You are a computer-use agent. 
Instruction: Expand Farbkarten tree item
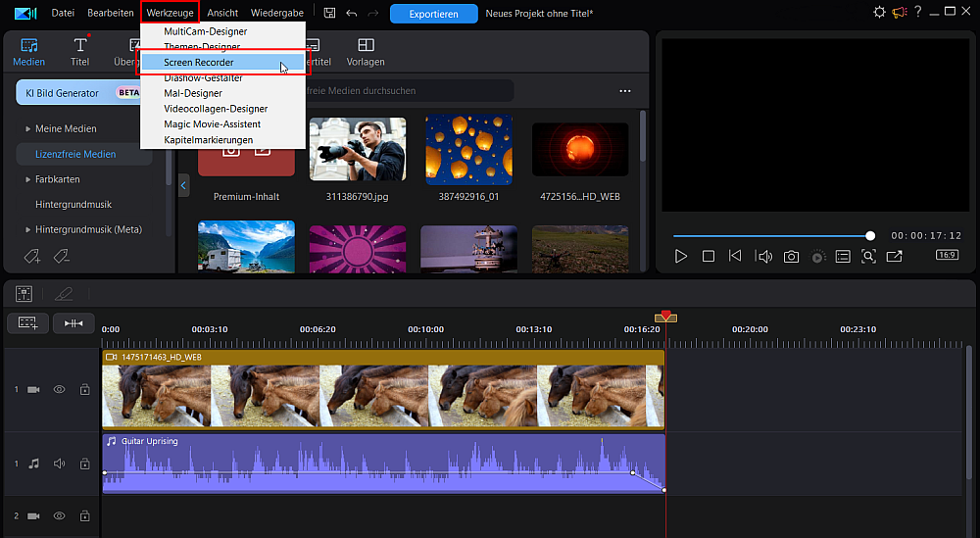[28, 179]
